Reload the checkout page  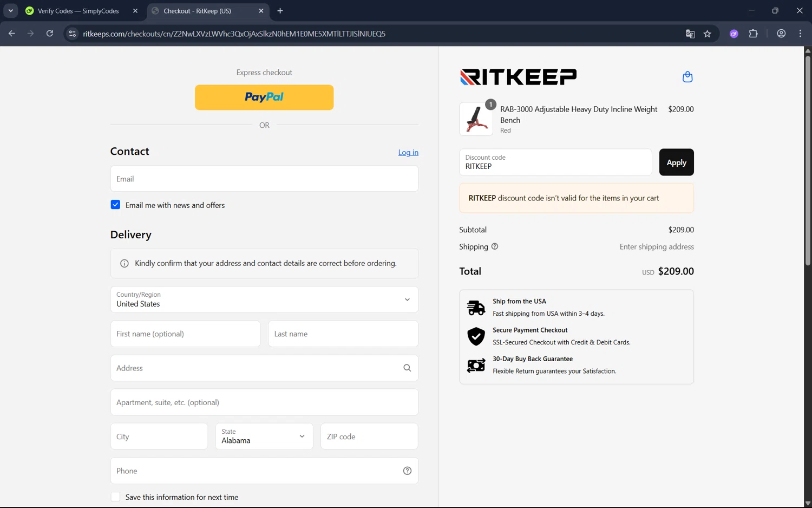pos(50,34)
